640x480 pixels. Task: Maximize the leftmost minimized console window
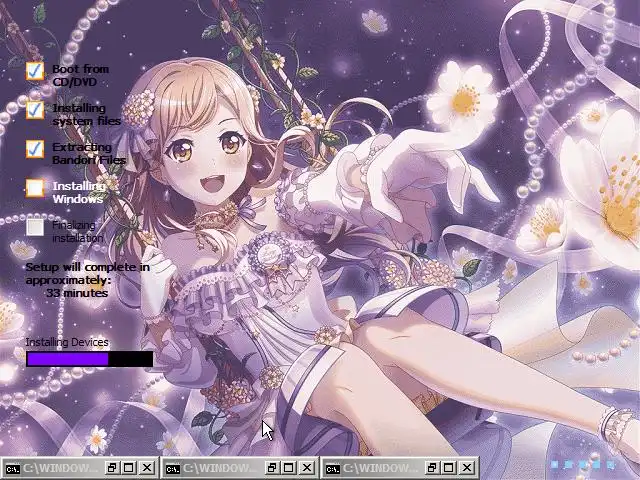point(128,468)
